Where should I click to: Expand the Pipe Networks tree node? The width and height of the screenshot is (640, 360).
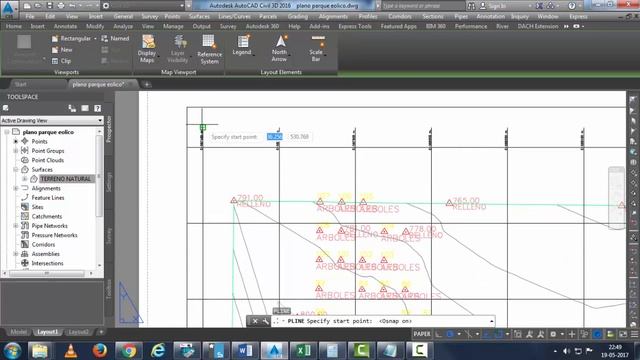tap(16, 226)
